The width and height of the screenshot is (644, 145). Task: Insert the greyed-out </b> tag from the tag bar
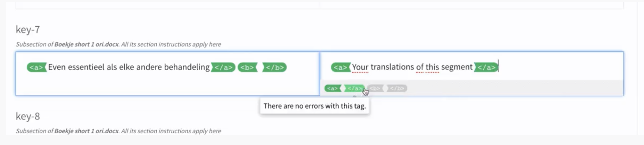pyautogui.click(x=397, y=88)
